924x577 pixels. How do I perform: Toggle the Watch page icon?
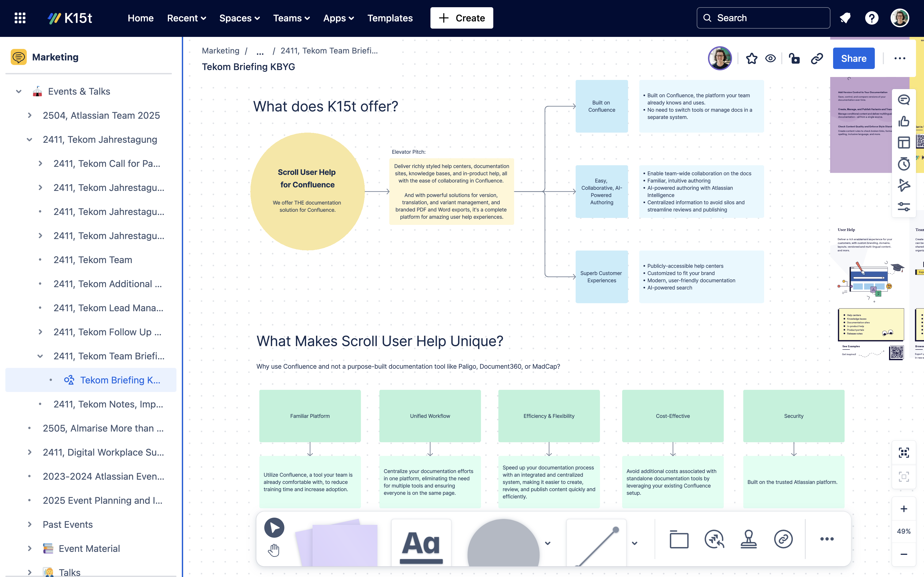click(x=771, y=59)
